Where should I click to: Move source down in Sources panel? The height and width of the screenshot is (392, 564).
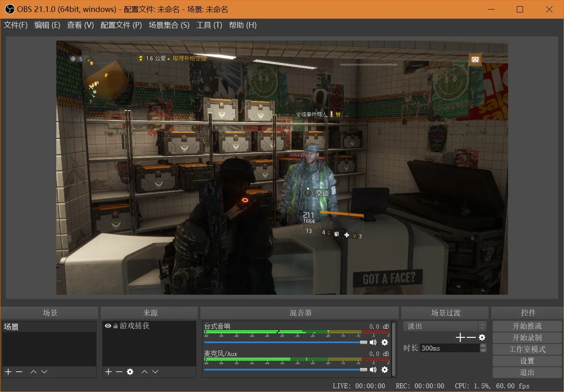pyautogui.click(x=155, y=372)
